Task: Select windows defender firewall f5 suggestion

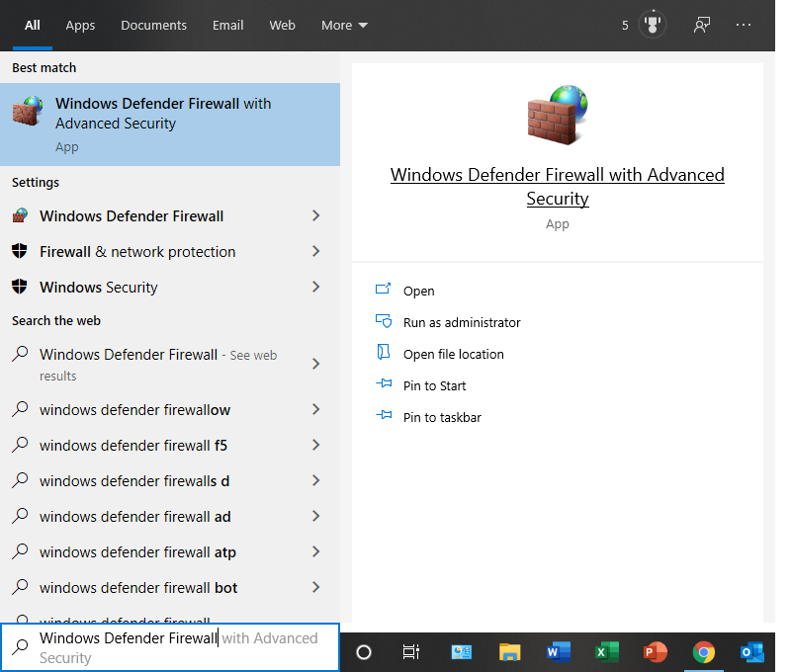Action: 150,445
